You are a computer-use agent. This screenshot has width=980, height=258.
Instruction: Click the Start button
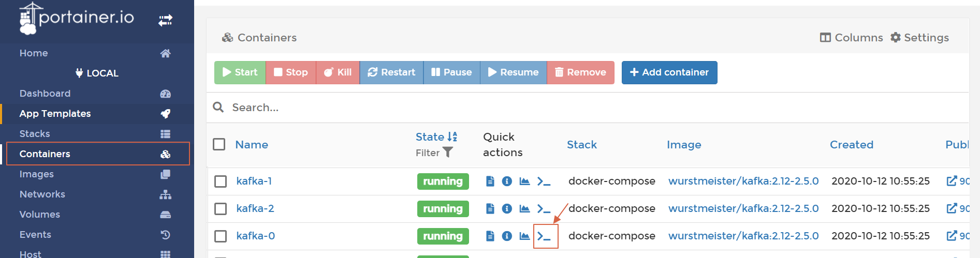point(240,72)
